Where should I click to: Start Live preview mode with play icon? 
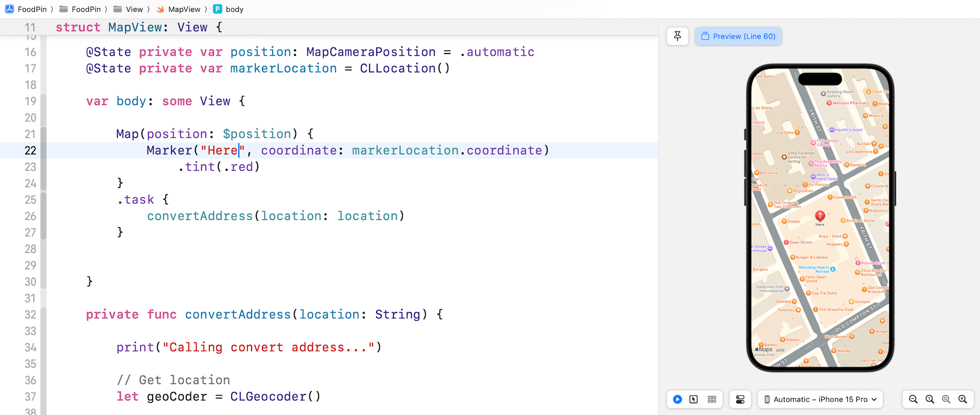pos(677,399)
